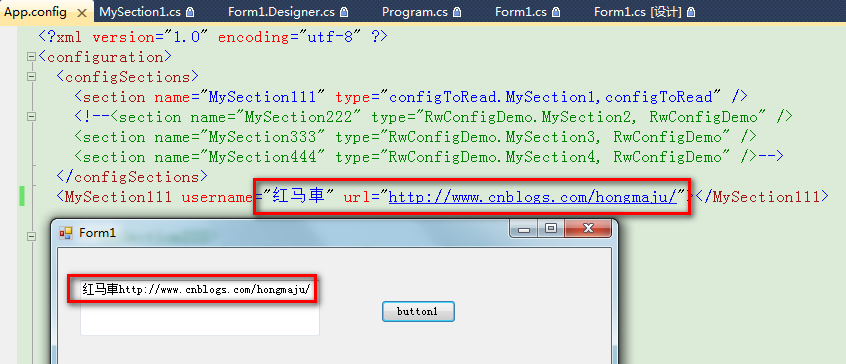Click the username attribute in MySection111 element
This screenshot has height=364, width=846.
217,197
